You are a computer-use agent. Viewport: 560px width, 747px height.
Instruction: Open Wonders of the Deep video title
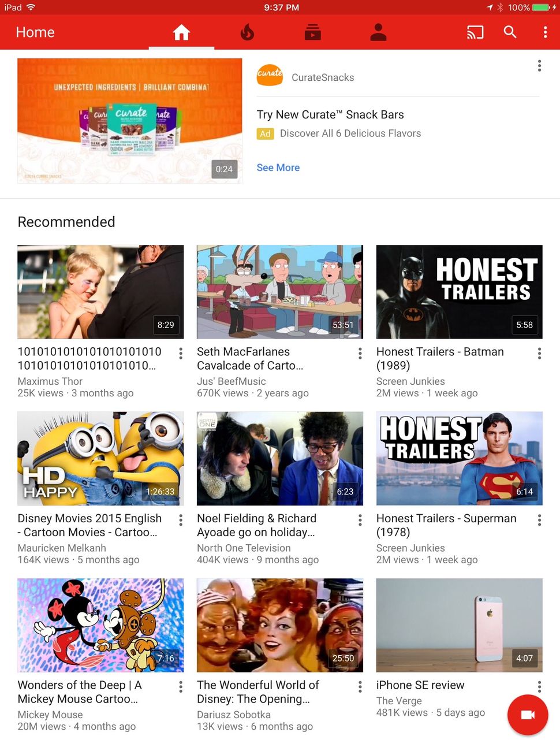click(80, 692)
